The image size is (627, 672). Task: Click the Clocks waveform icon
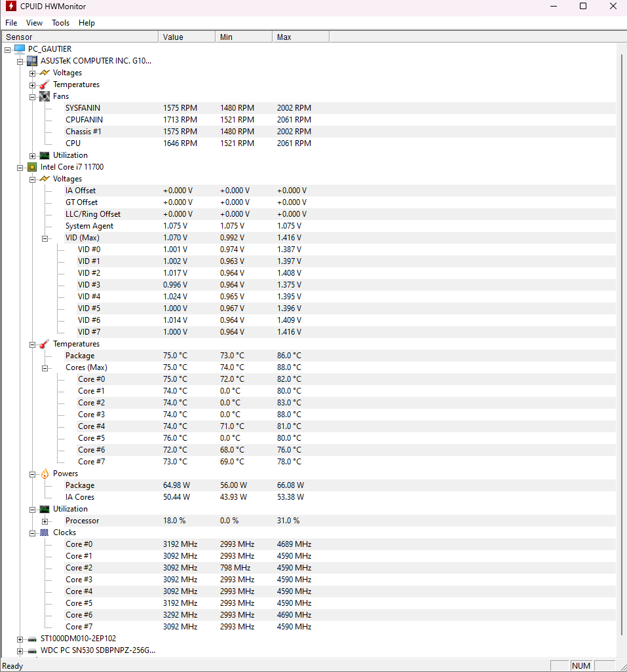pyautogui.click(x=45, y=532)
